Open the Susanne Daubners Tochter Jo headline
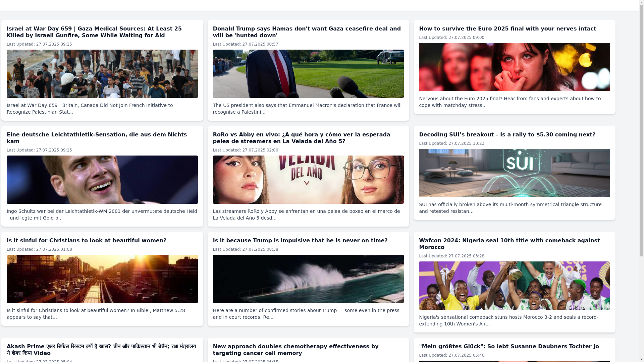644x362 pixels. [509, 347]
